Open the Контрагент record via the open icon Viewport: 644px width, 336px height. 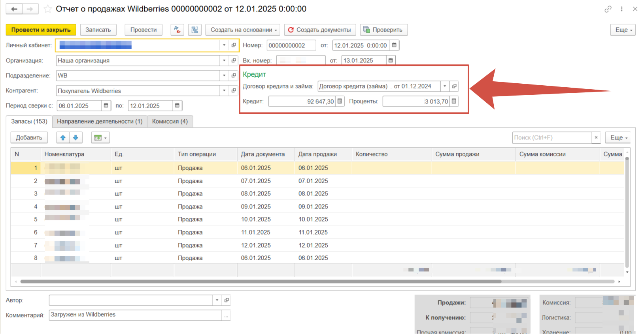tap(234, 90)
